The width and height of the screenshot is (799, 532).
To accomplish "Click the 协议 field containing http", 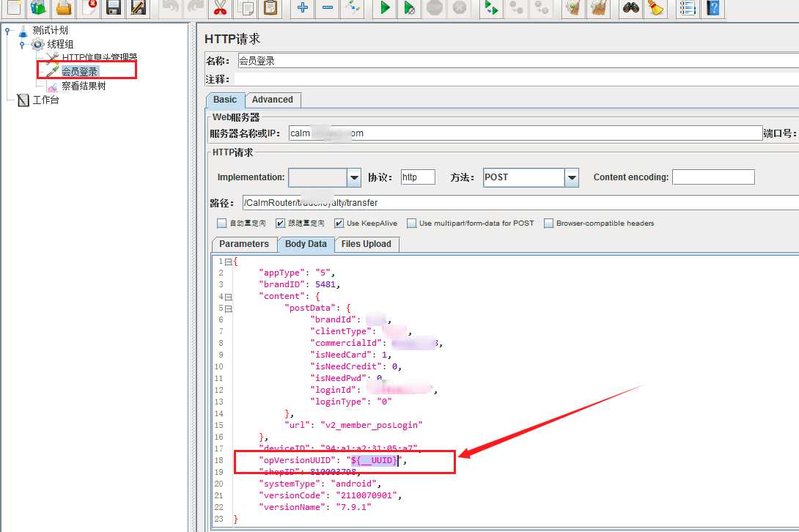I will 418,177.
